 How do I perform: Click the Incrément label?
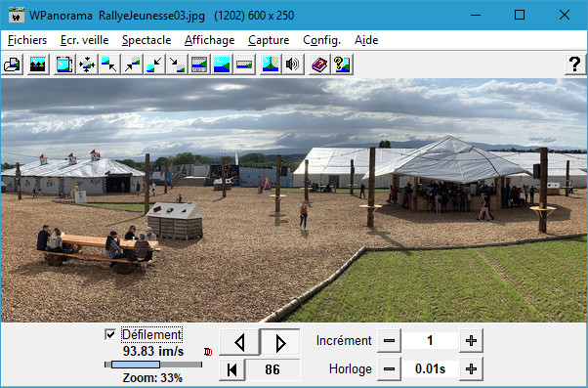point(344,341)
